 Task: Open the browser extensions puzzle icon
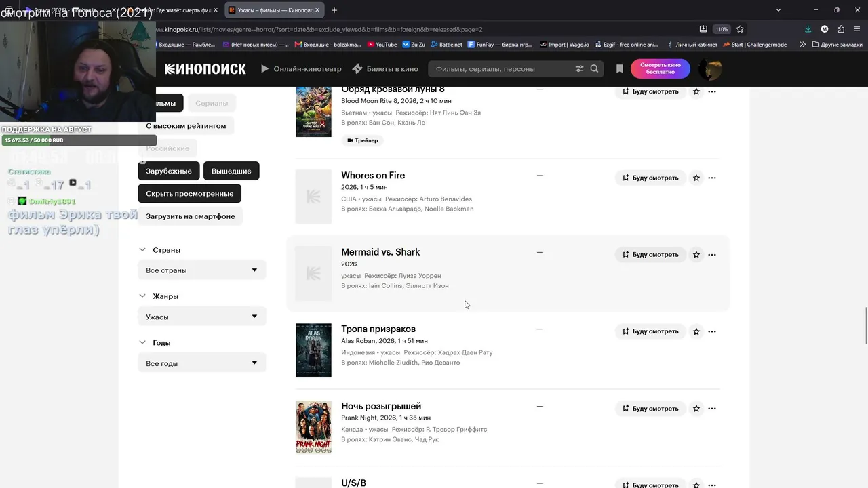[x=841, y=29]
